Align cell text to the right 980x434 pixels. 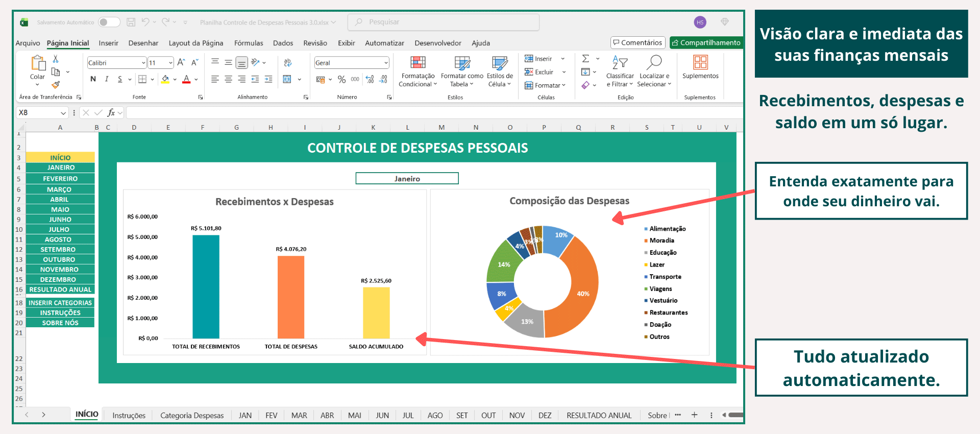tap(241, 79)
